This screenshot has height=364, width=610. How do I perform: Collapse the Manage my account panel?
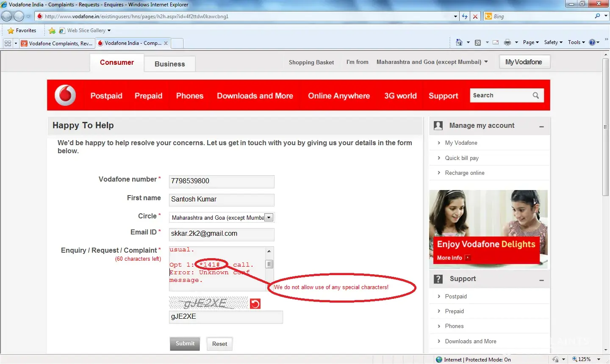click(541, 126)
